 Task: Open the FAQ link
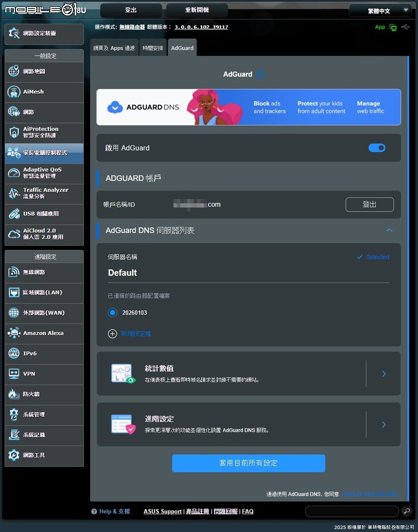[x=248, y=511]
